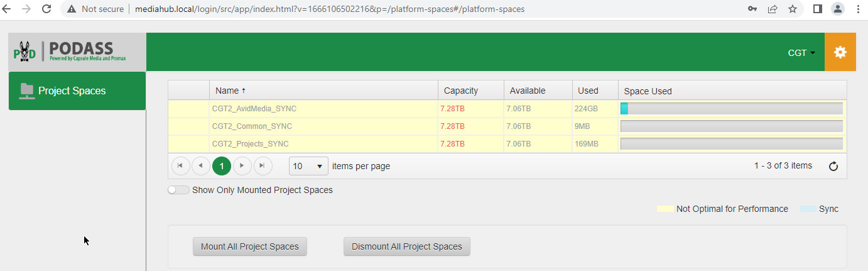This screenshot has width=868, height=271.
Task: Reload the browser page
Action: pyautogui.click(x=46, y=9)
